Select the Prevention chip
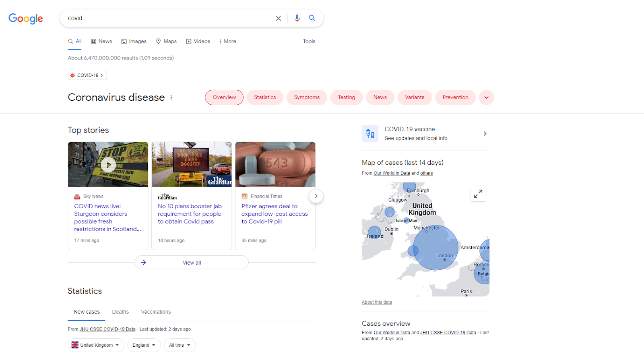 coord(455,97)
